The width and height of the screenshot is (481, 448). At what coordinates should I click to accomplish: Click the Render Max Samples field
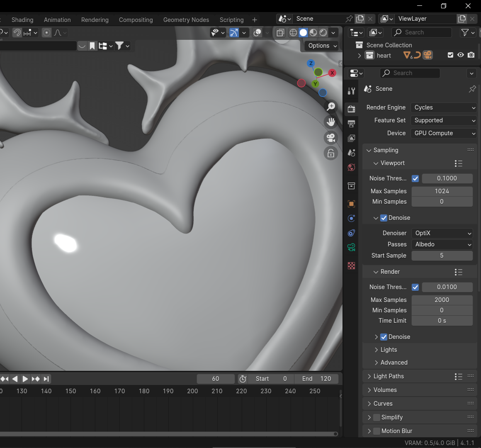coord(442,300)
